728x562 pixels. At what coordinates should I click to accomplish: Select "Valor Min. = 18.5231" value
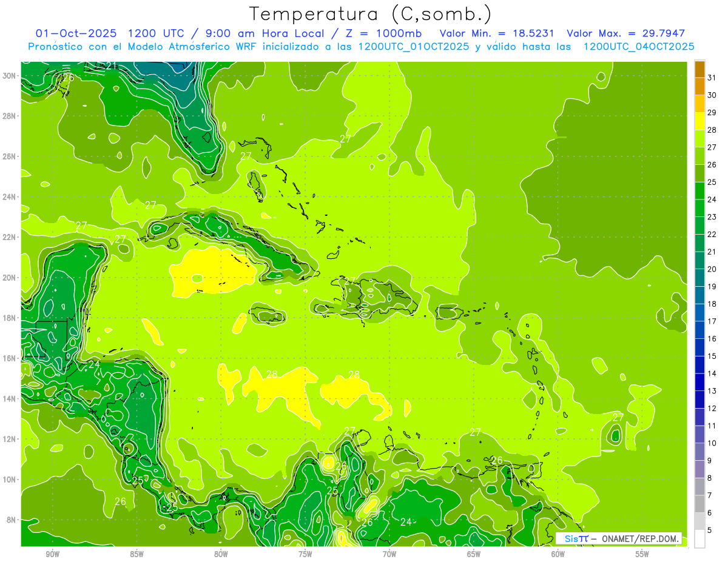[497, 33]
